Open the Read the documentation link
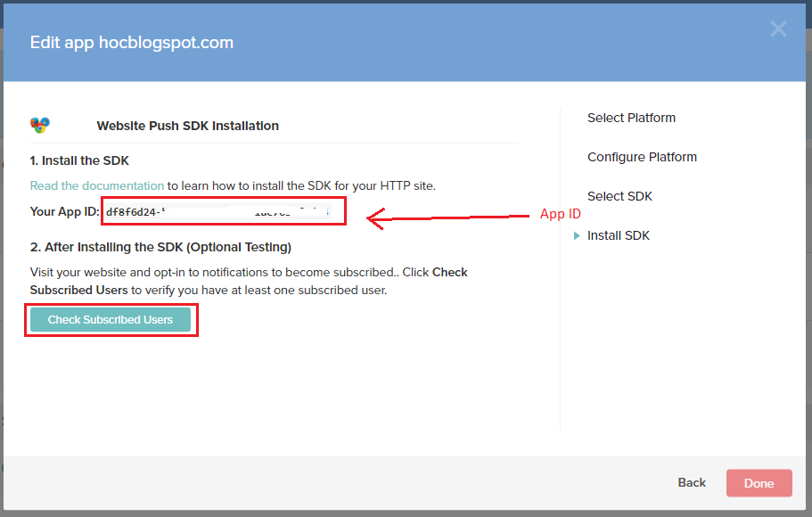This screenshot has height=517, width=812. click(97, 185)
